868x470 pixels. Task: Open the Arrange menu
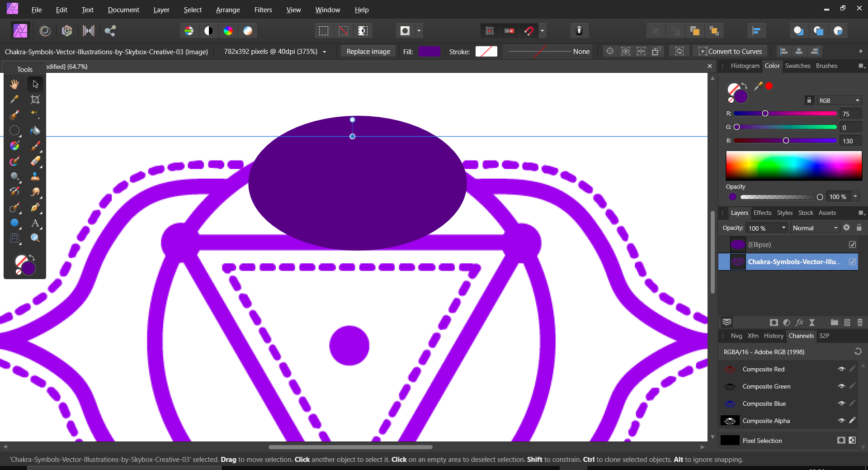228,9
